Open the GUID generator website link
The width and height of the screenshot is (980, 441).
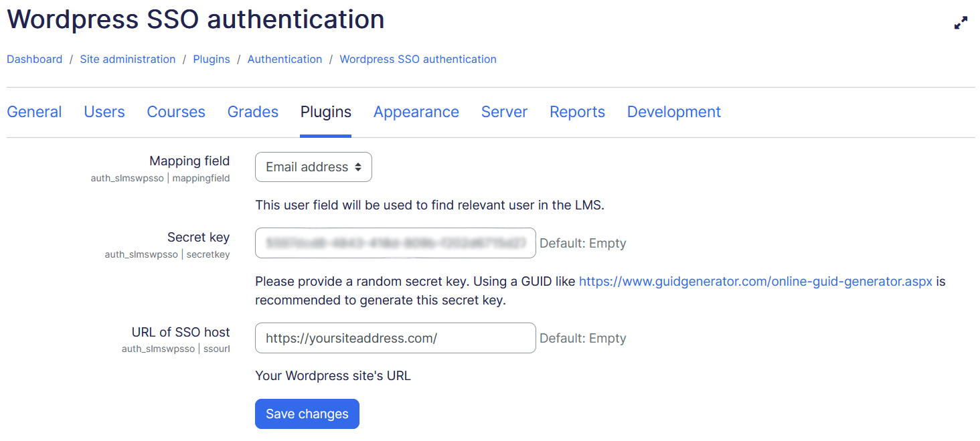tap(755, 282)
